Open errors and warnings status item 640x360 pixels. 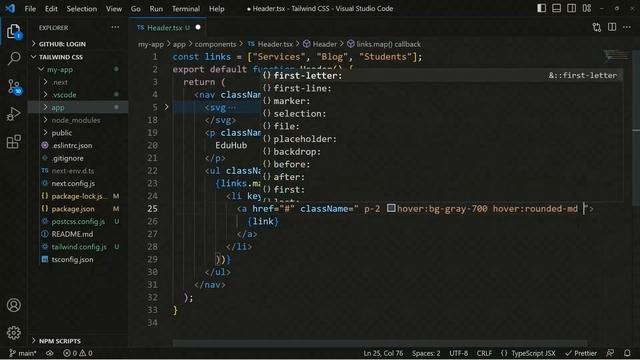pyautogui.click(x=78, y=353)
